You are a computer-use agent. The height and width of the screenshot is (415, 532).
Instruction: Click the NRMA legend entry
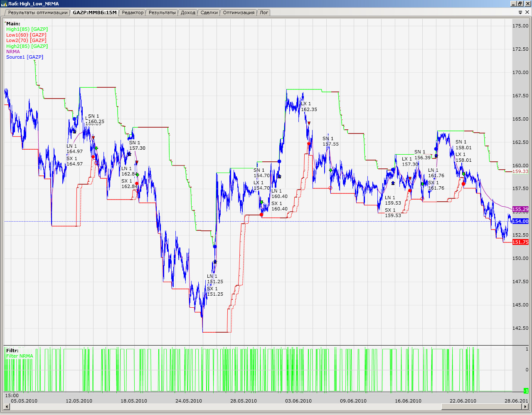13,52
